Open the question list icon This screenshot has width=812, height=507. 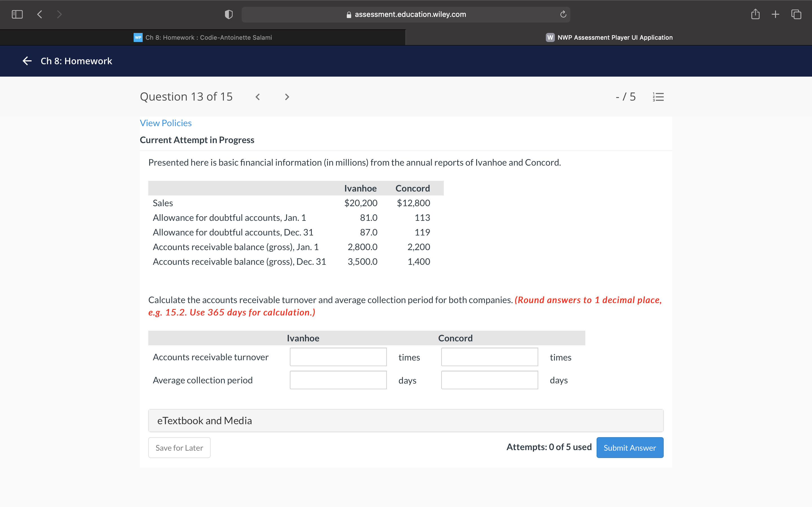658,97
